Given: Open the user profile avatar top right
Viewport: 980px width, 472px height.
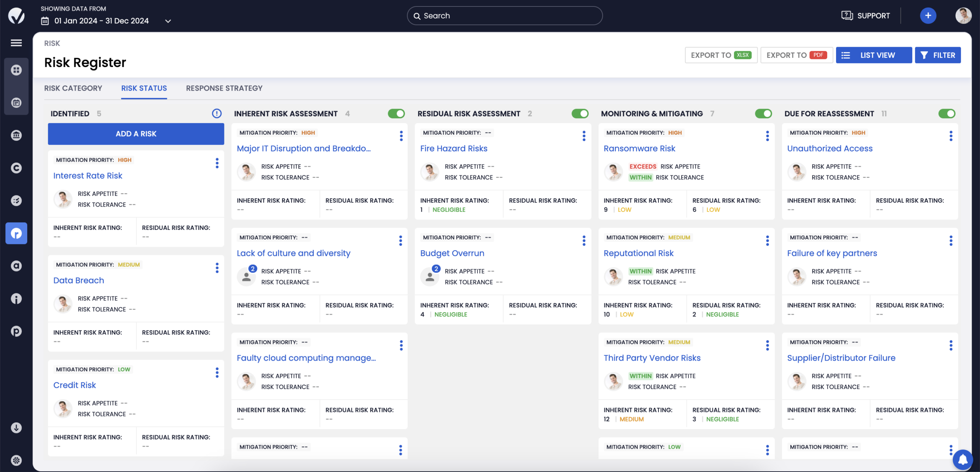Looking at the screenshot, I should pos(963,16).
